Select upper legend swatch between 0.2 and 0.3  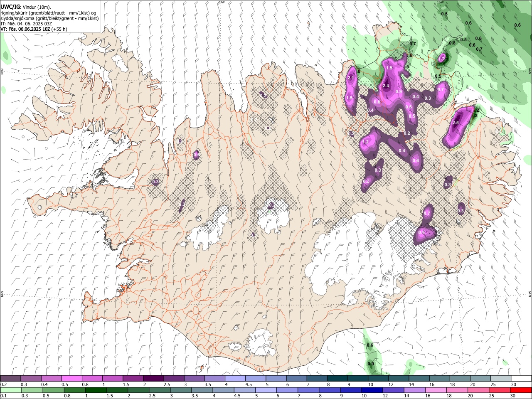pyautogui.click(x=11, y=378)
